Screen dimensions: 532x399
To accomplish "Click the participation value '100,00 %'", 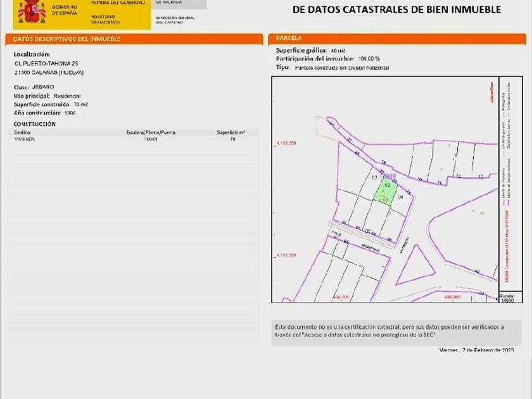I will [x=369, y=59].
